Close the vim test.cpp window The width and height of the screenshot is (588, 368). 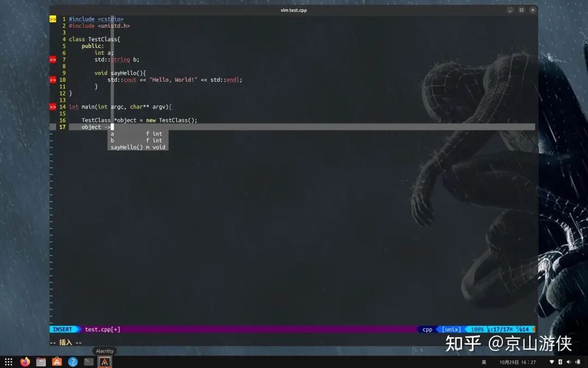[532, 10]
